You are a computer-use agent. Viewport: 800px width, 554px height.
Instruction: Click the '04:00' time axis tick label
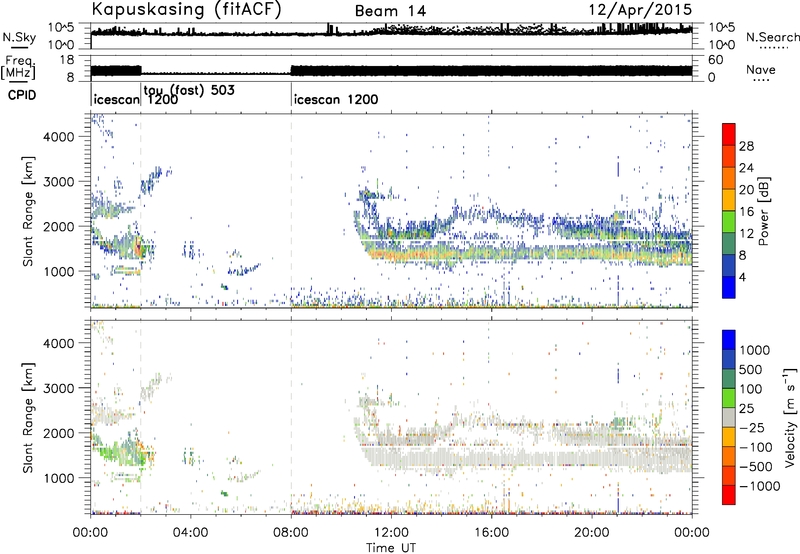coord(191,533)
